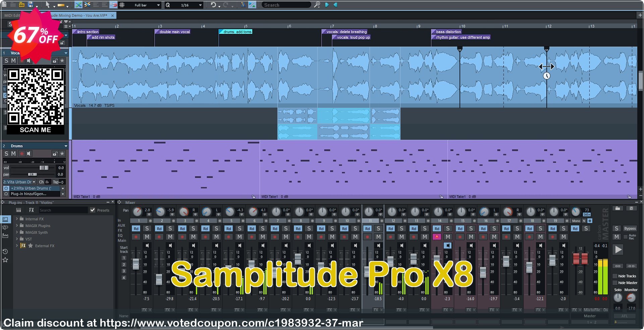Switch to the MIDI Editor tab
The height and width of the screenshot is (330, 644).
pos(12,15)
